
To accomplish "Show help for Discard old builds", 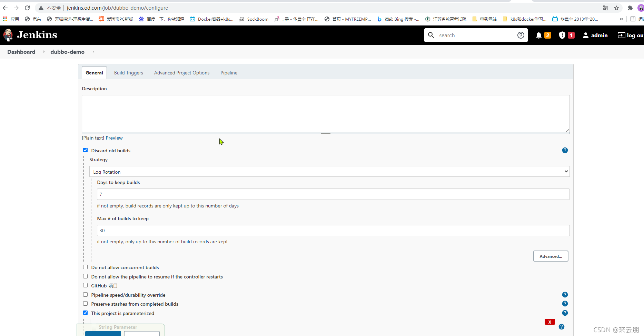I will point(565,150).
